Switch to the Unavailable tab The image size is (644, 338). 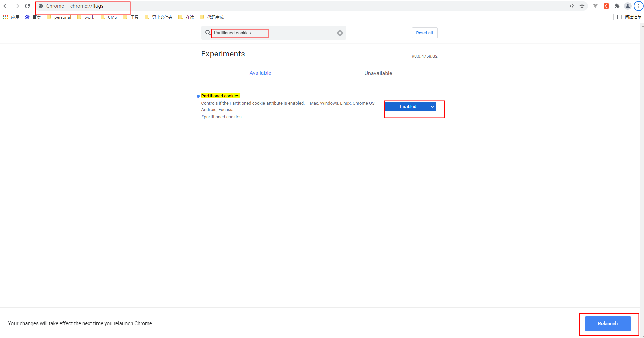[378, 73]
